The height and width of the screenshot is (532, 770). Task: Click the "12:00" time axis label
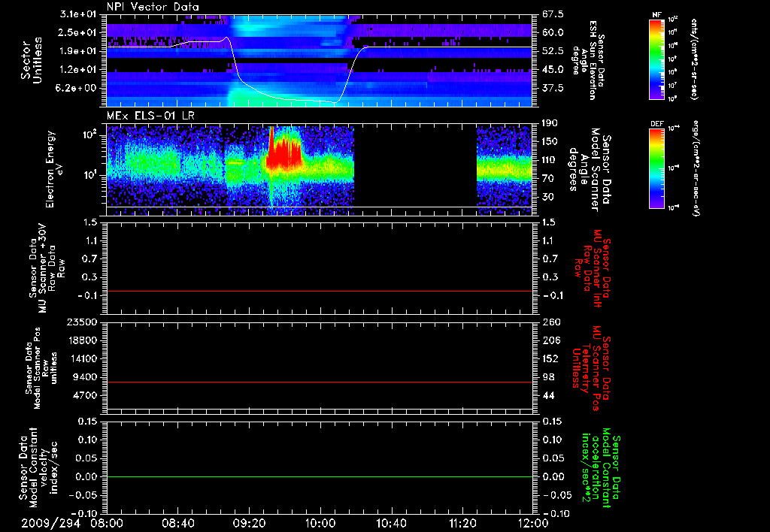pyautogui.click(x=533, y=523)
